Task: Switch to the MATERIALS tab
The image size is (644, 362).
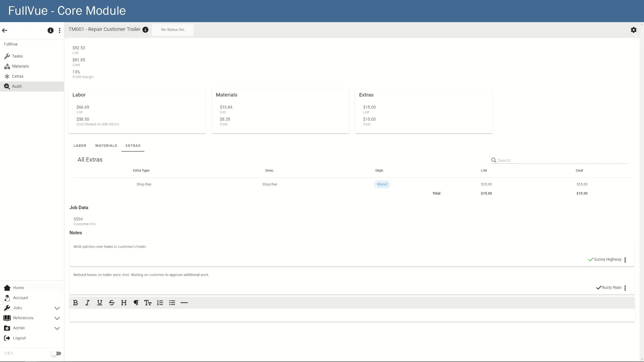Action: pyautogui.click(x=106, y=146)
